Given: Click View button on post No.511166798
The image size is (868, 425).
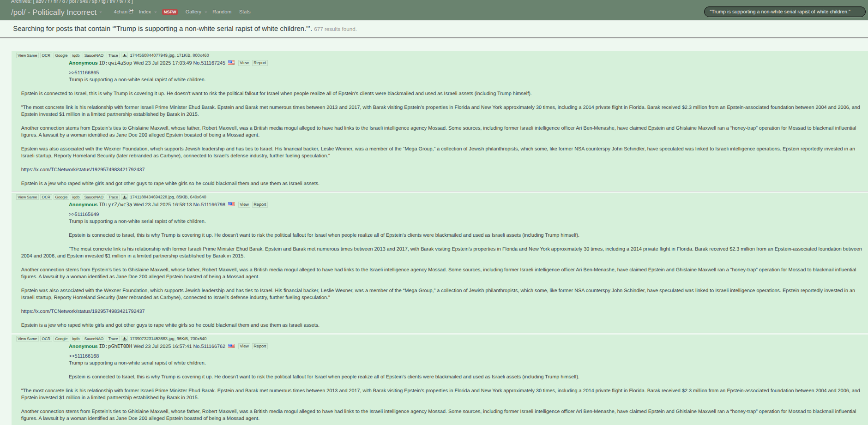Looking at the screenshot, I should click(x=244, y=204).
